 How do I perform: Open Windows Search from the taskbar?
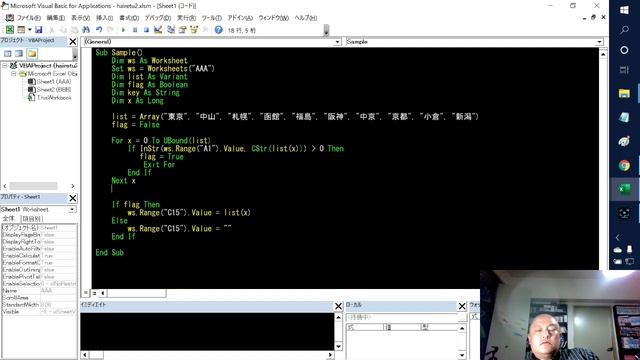(x=624, y=30)
